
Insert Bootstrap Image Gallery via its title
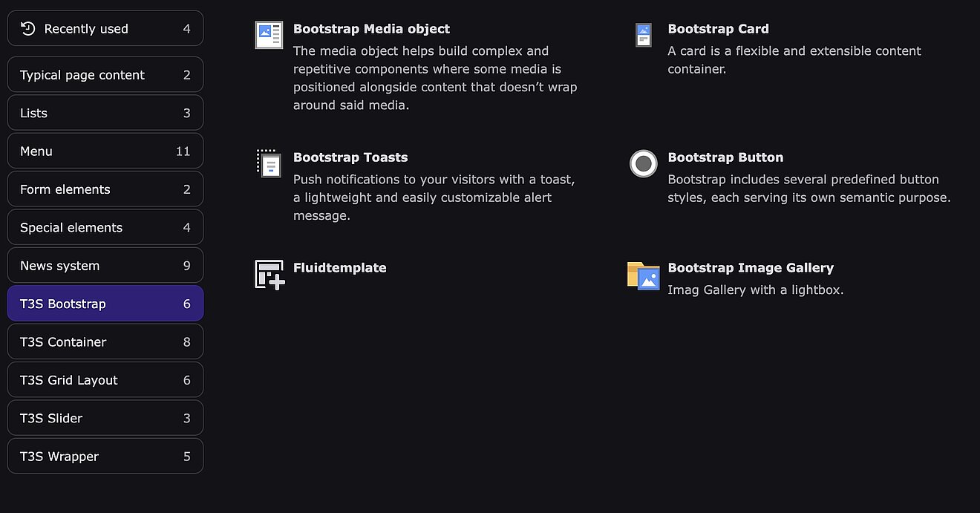751,268
